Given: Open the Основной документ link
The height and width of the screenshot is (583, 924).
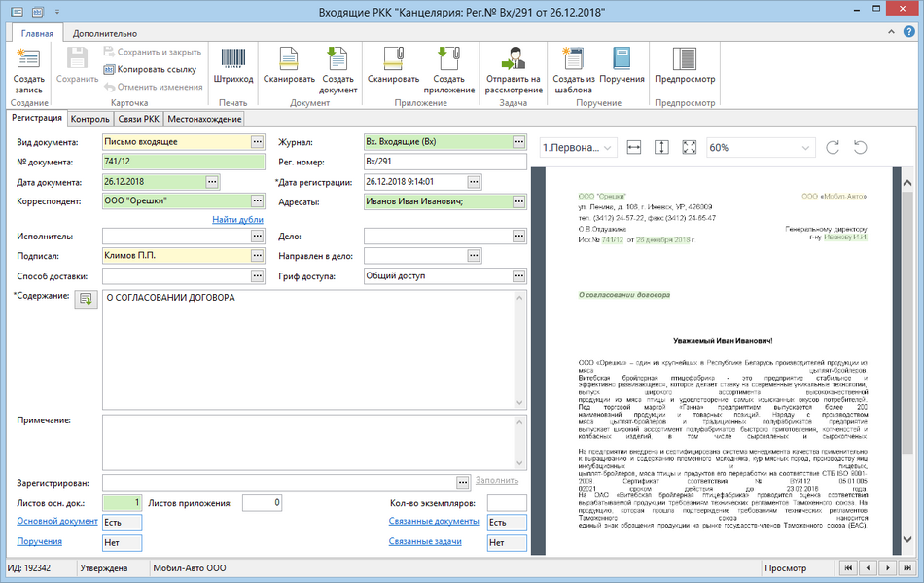Looking at the screenshot, I should click(x=57, y=521).
